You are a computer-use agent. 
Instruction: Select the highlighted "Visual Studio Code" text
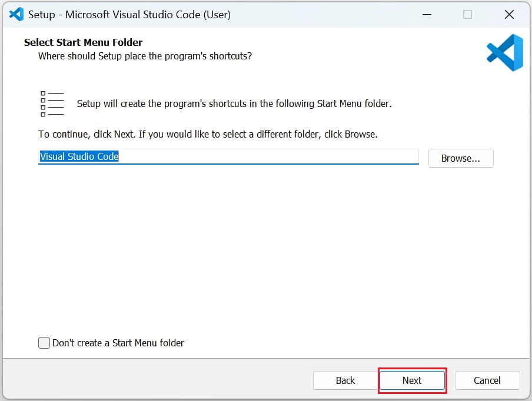click(x=78, y=156)
